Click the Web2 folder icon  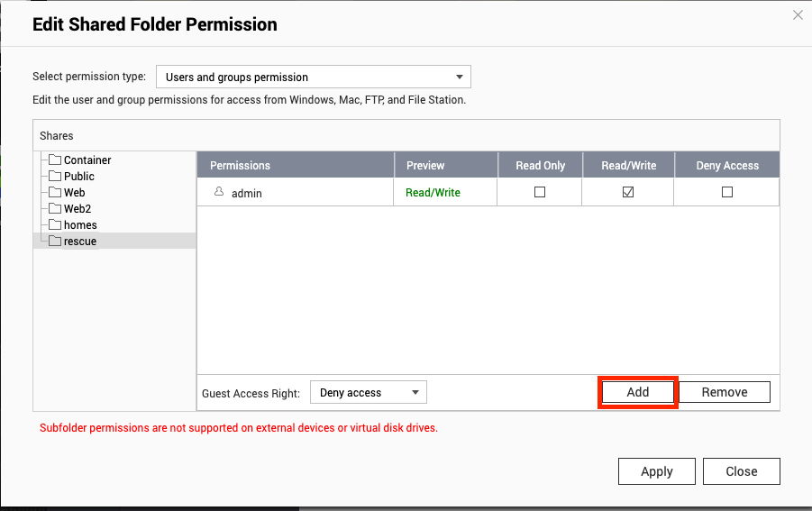coord(55,208)
